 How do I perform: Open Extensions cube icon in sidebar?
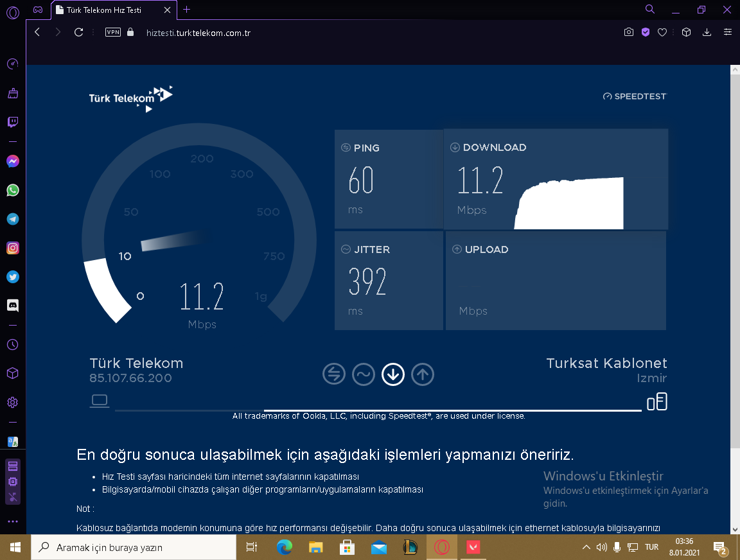point(13,373)
